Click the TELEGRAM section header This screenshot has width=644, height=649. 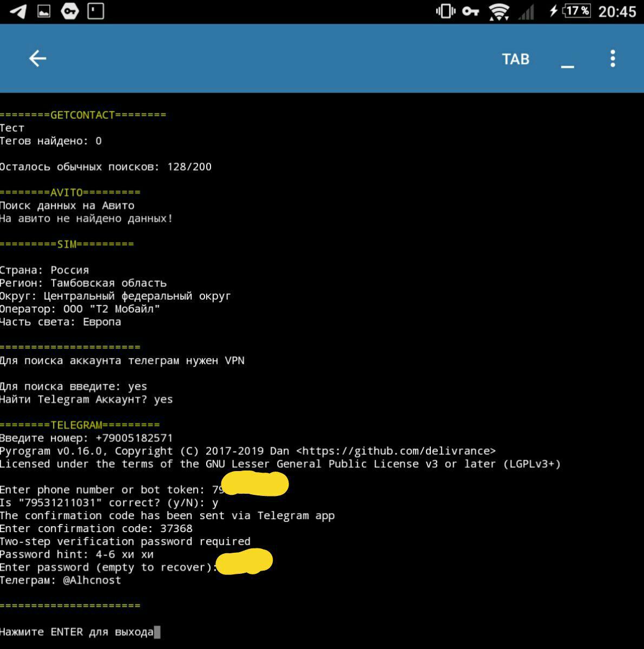[80, 425]
